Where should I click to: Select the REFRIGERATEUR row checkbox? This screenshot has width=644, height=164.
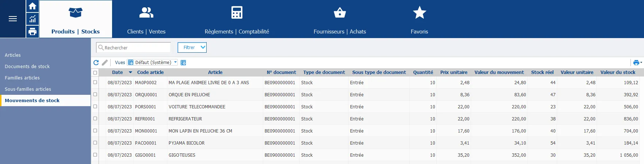(x=95, y=119)
